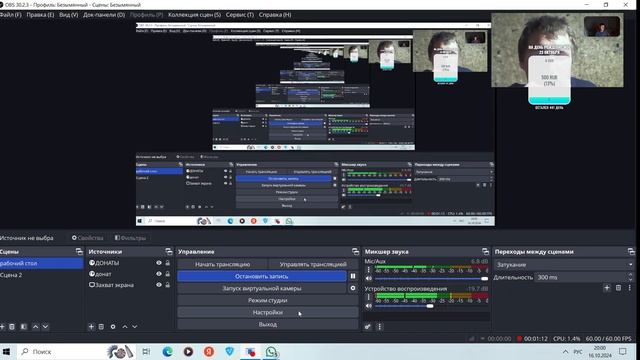
Task: Click the Windows Start button
Action: click(x=7, y=351)
